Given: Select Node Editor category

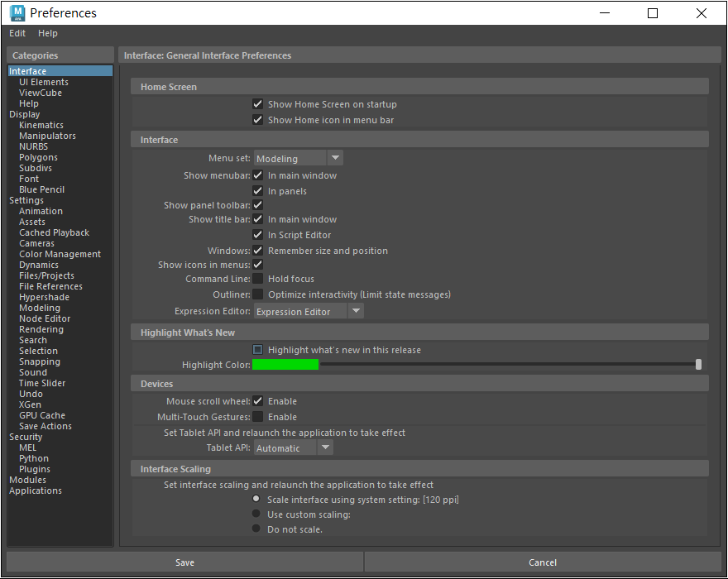Looking at the screenshot, I should 45,318.
